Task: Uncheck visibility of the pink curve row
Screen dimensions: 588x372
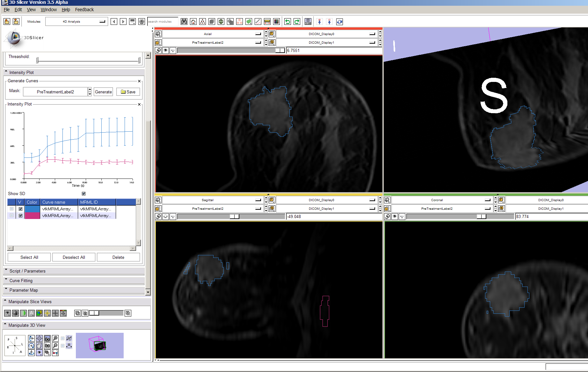Action: coord(20,215)
